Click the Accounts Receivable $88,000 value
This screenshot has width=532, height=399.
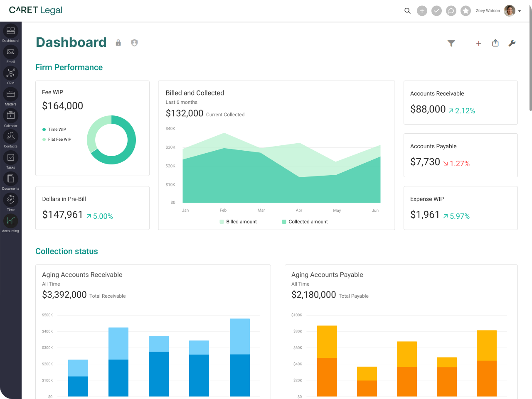point(428,109)
